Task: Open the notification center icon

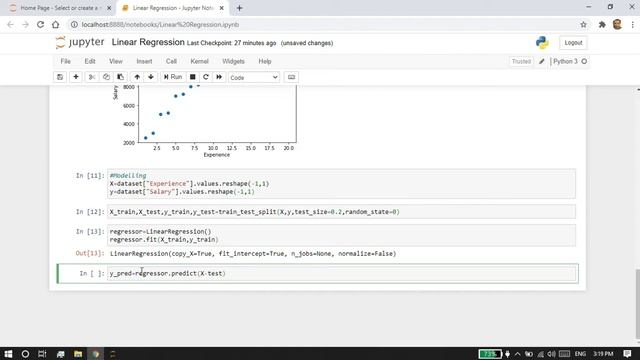Action: click(x=627, y=354)
